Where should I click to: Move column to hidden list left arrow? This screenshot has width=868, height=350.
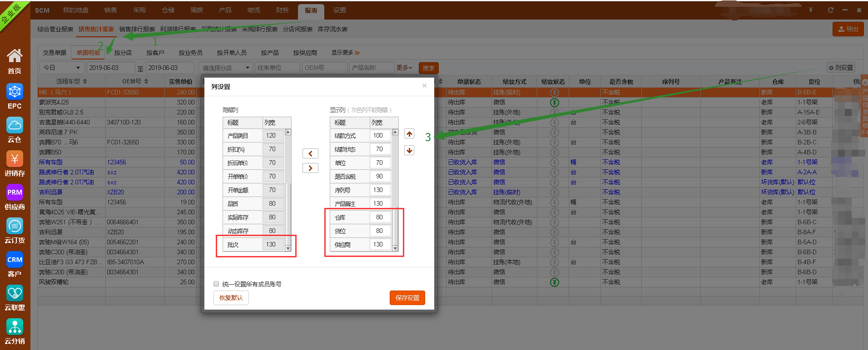[310, 153]
